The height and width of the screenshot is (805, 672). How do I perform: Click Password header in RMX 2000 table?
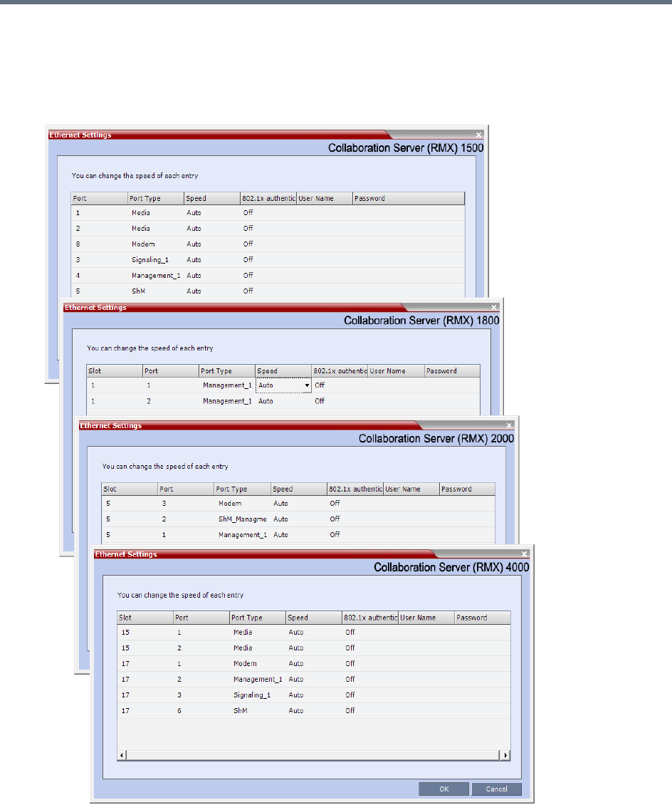(467, 489)
